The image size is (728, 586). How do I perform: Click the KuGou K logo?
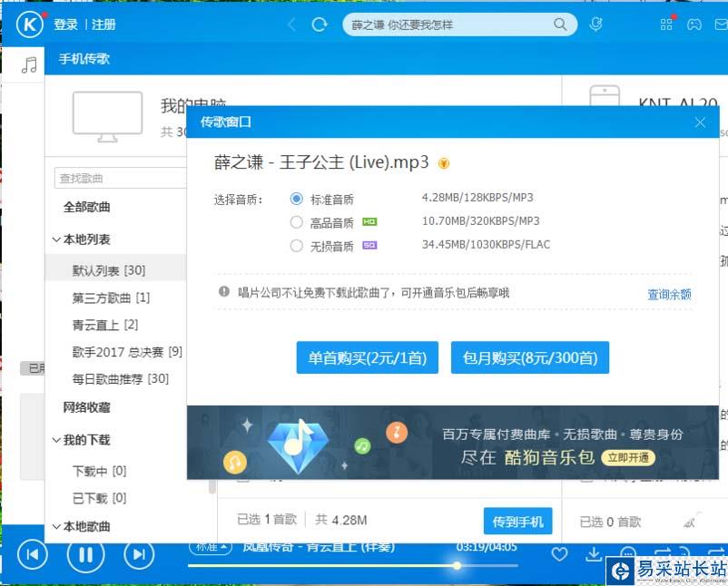30,24
